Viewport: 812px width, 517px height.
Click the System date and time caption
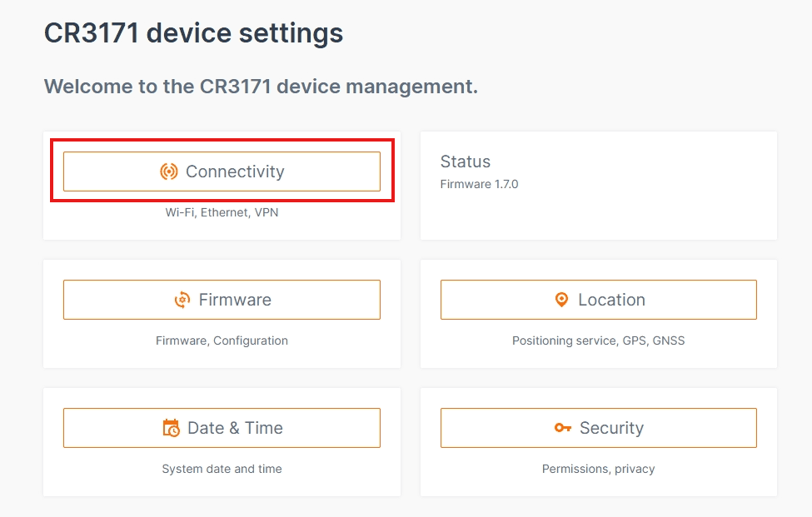(x=222, y=469)
